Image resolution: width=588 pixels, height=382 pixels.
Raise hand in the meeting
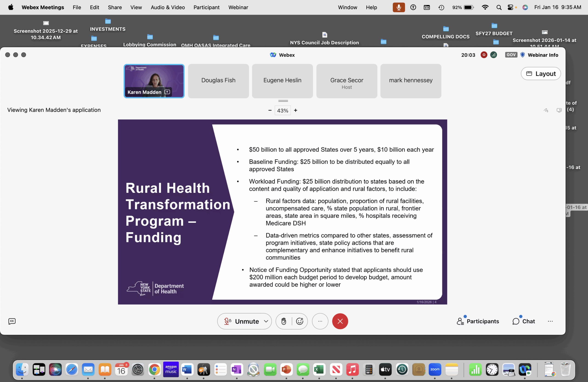click(284, 321)
